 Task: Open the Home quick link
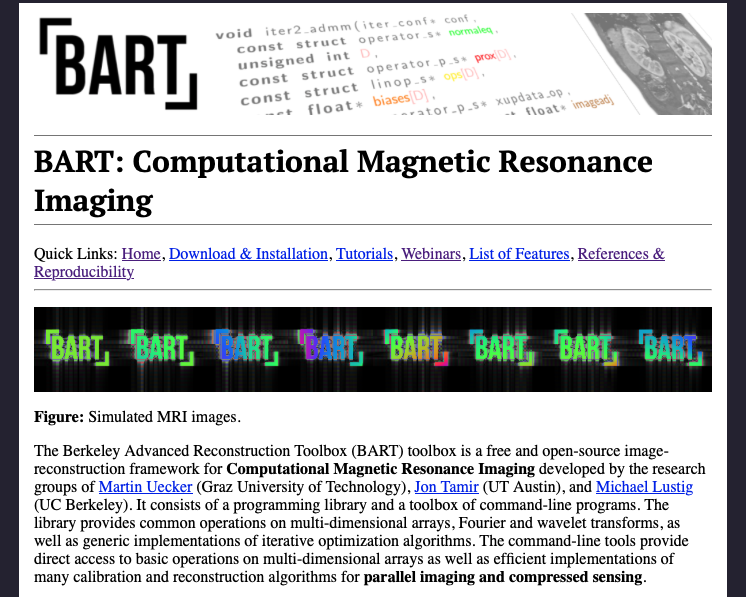point(141,254)
